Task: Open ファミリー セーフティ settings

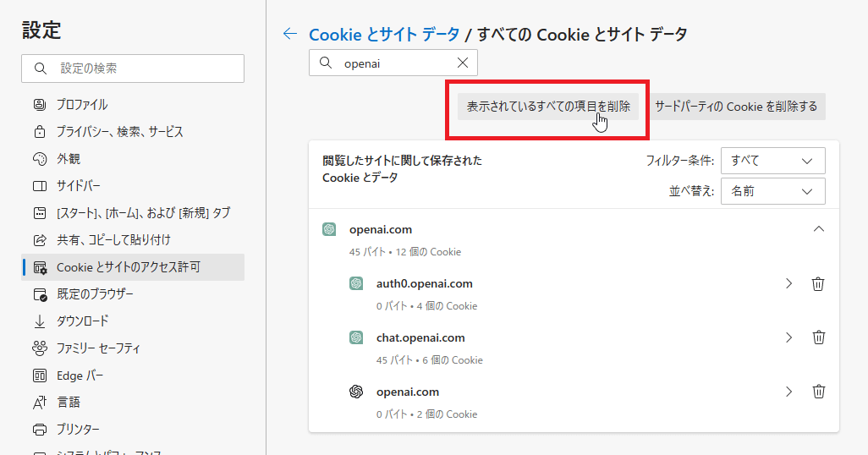Action: point(98,348)
